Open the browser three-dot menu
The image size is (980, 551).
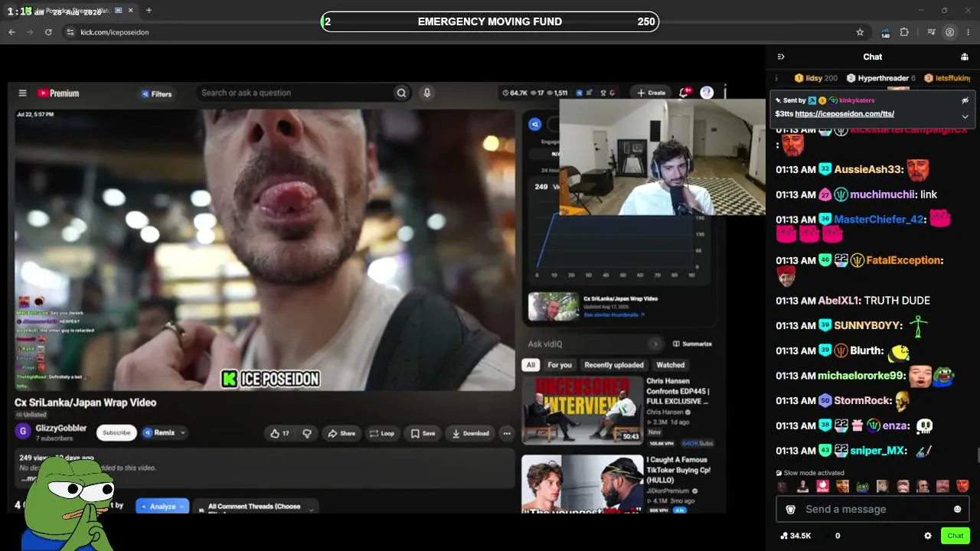pyautogui.click(x=969, y=32)
